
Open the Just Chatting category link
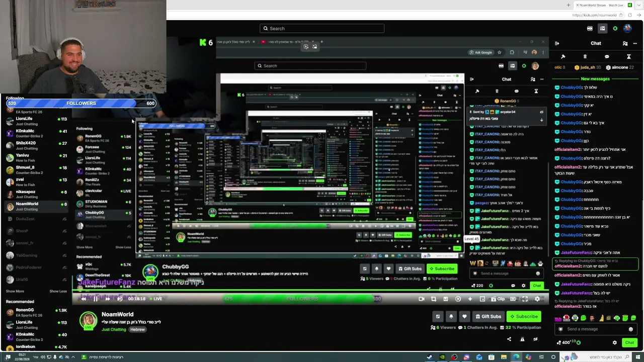pos(114,329)
